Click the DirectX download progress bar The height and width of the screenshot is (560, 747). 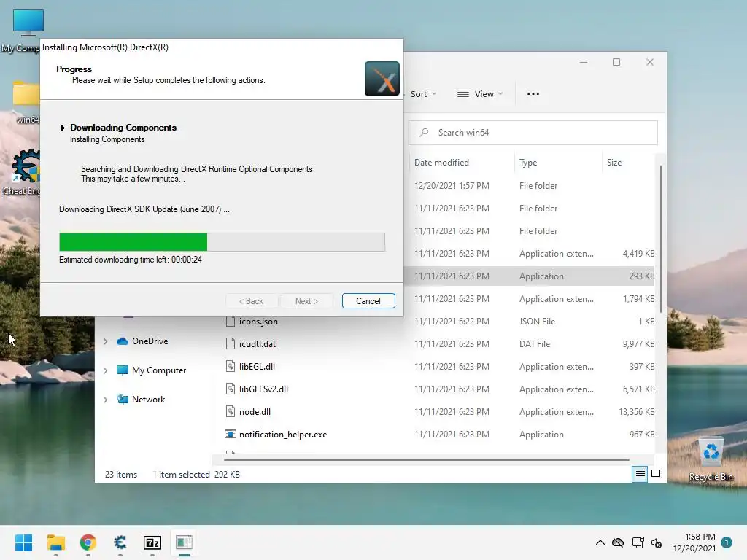(x=222, y=242)
